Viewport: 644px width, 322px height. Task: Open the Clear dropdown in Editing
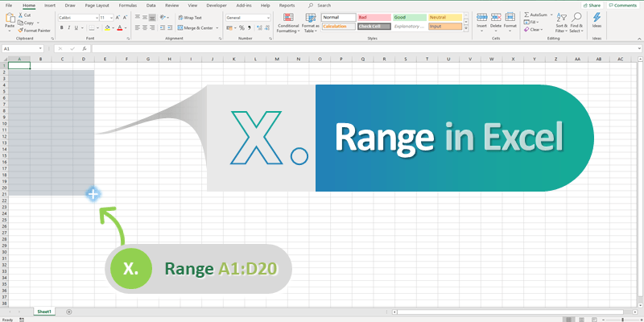pyautogui.click(x=533, y=30)
